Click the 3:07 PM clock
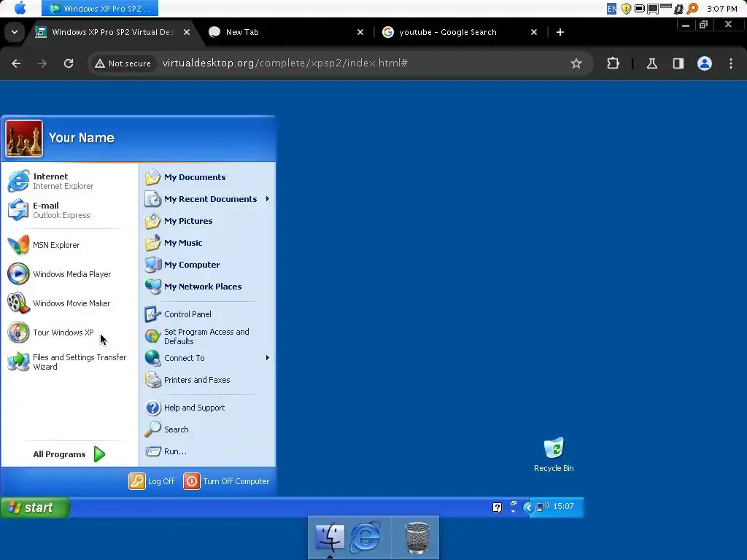The width and height of the screenshot is (747, 560). pyautogui.click(x=721, y=9)
